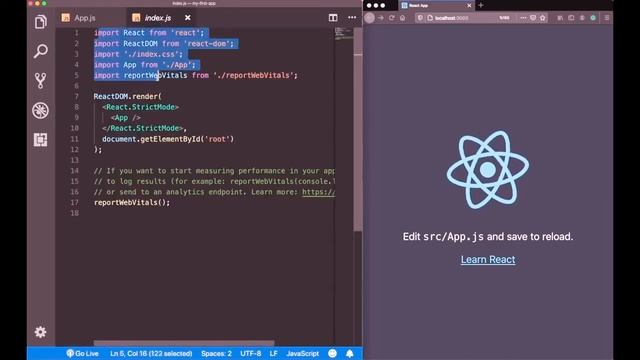Switch to the App.js editor tab
Screen dimensions: 640x360
[85, 18]
